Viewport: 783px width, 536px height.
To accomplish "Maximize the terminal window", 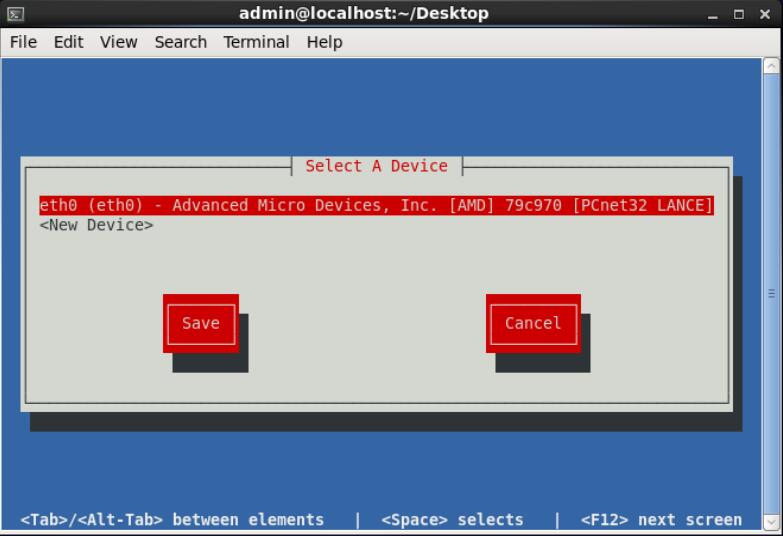I will click(x=739, y=14).
